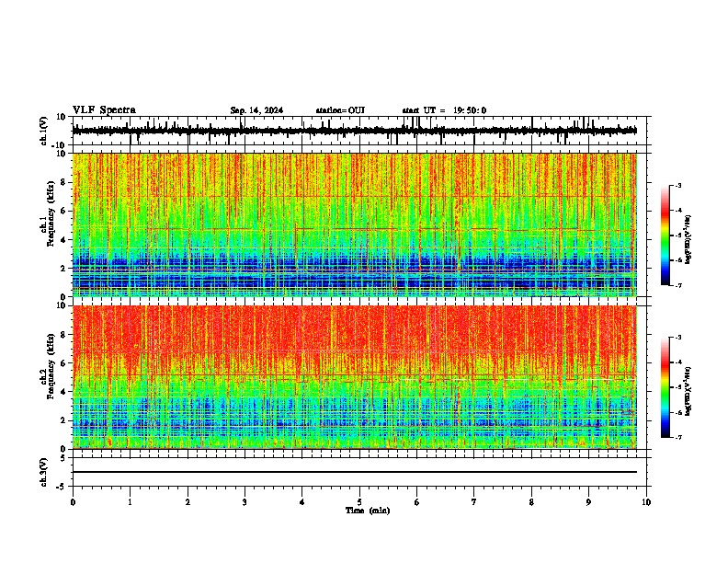The image size is (728, 563).
Task: Click the time axis tick '0'
Action: coord(73,502)
